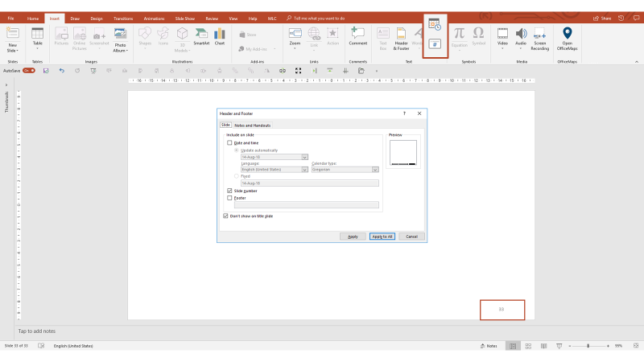Viewport: 644px width, 362px height.
Task: Open the Notes pane from status bar
Action: (489, 346)
